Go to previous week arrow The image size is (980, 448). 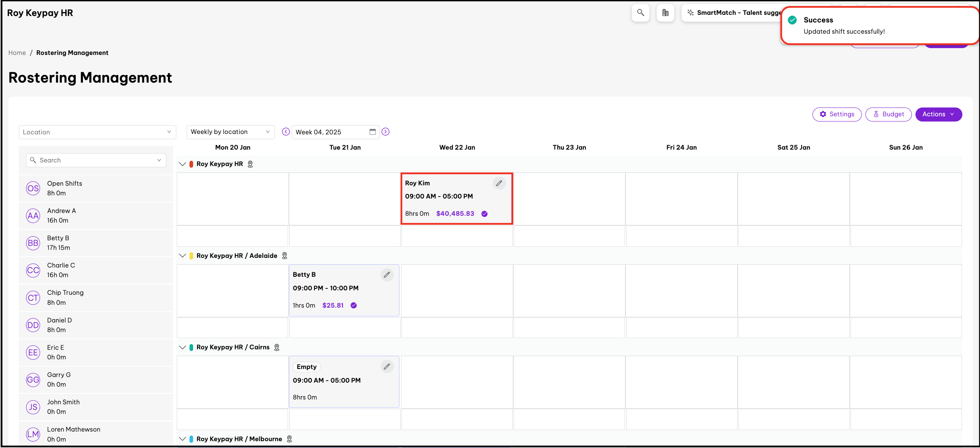286,132
